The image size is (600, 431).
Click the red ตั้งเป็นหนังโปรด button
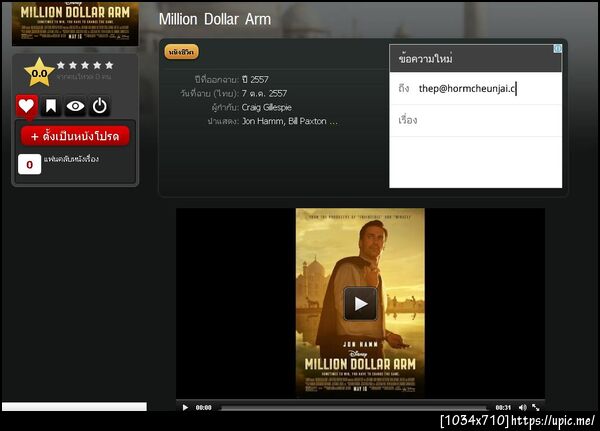75,136
